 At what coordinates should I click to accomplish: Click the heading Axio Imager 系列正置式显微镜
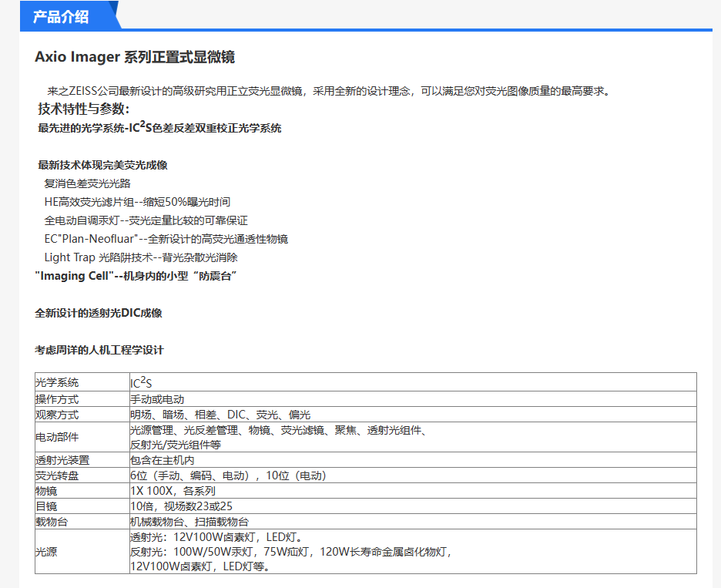135,57
